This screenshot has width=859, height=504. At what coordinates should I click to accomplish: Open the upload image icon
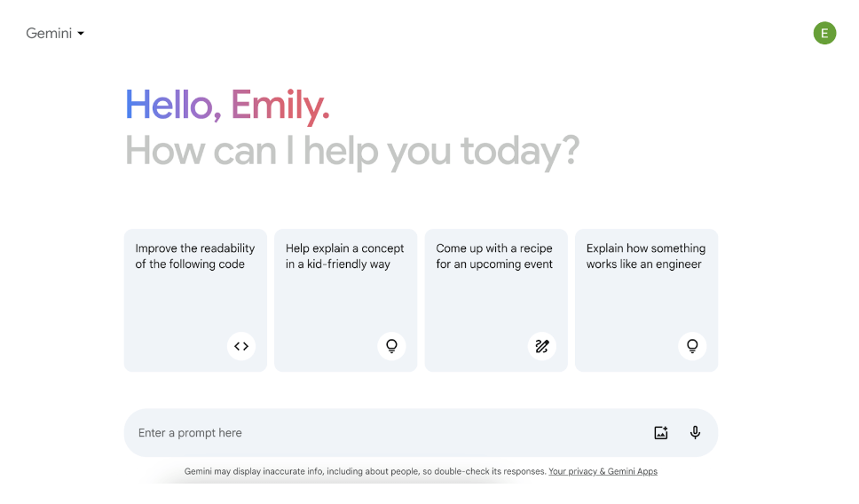click(661, 433)
